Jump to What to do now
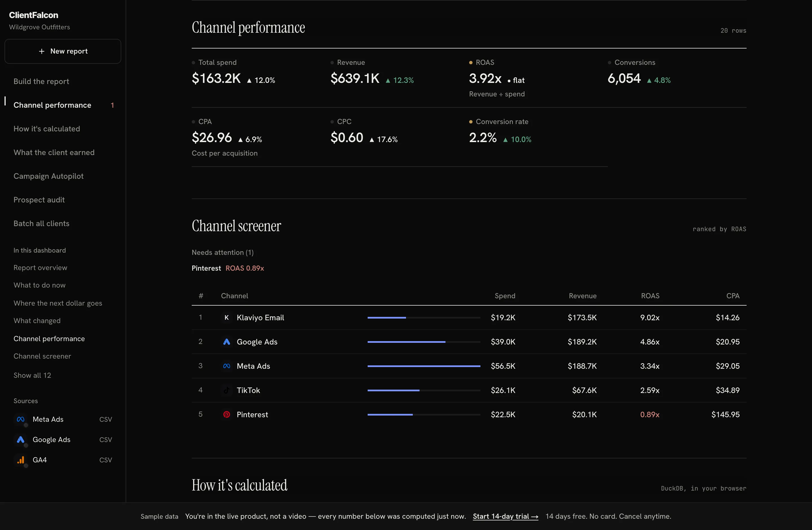The image size is (812, 530). (39, 285)
